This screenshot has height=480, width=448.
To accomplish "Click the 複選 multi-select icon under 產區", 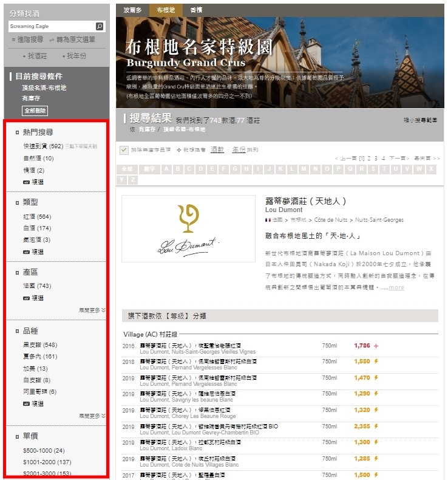I will [x=26, y=298].
